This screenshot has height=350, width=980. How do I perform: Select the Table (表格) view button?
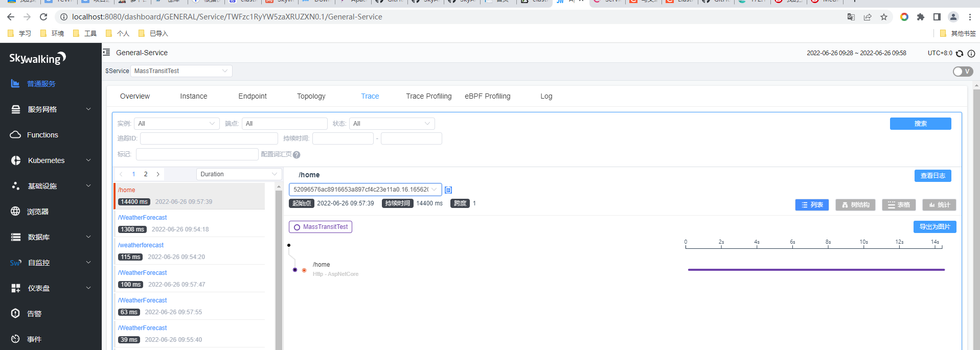[x=899, y=205]
